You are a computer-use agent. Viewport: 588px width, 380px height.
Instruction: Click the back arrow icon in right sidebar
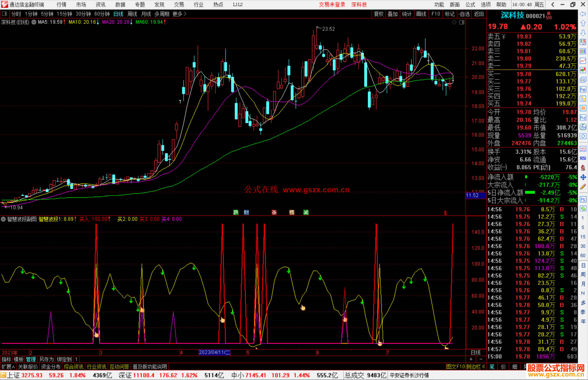coord(583,14)
